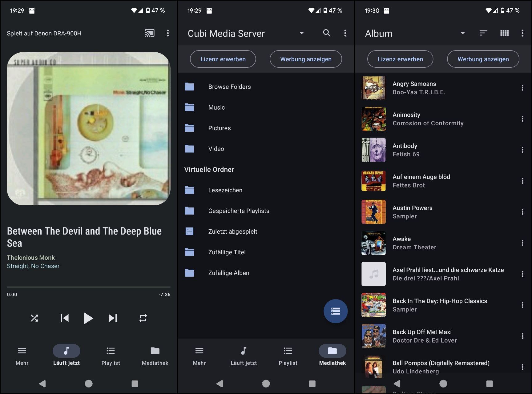Viewport: 532px width, 394px height.
Task: Click Werbung anzeigen in Album screen
Action: 483,59
